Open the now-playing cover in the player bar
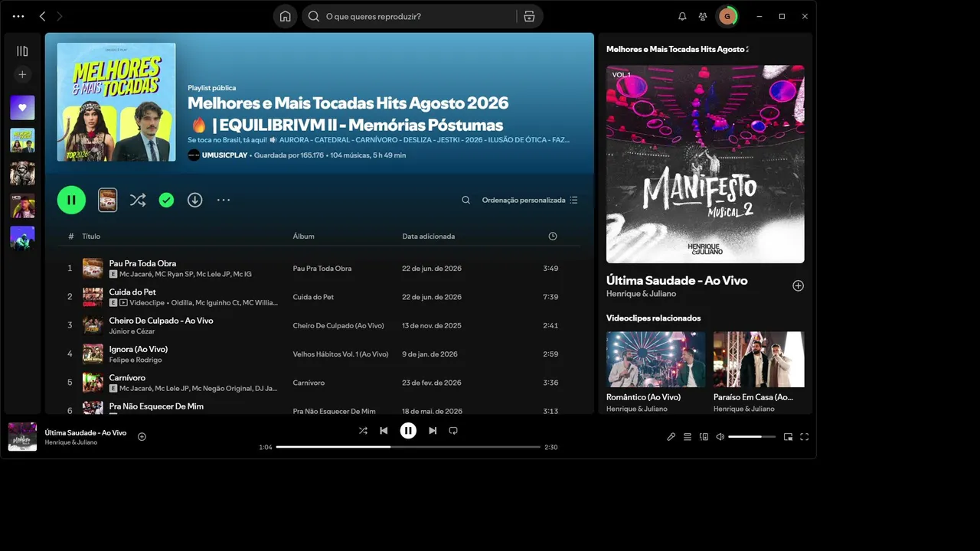The height and width of the screenshot is (551, 980). 22,437
